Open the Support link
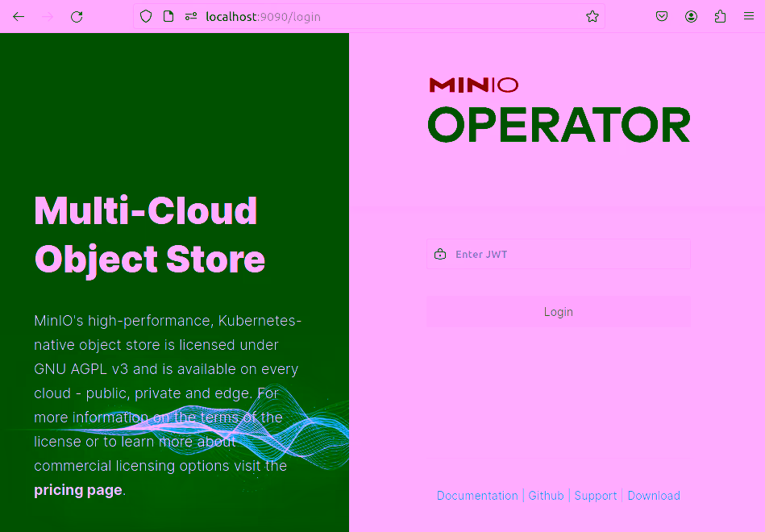765x532 pixels. (596, 496)
